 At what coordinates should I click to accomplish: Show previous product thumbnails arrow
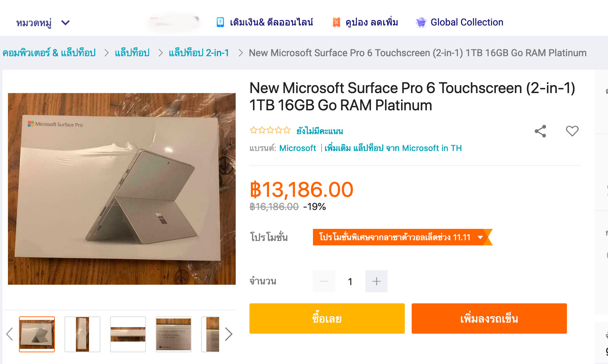pos(10,334)
